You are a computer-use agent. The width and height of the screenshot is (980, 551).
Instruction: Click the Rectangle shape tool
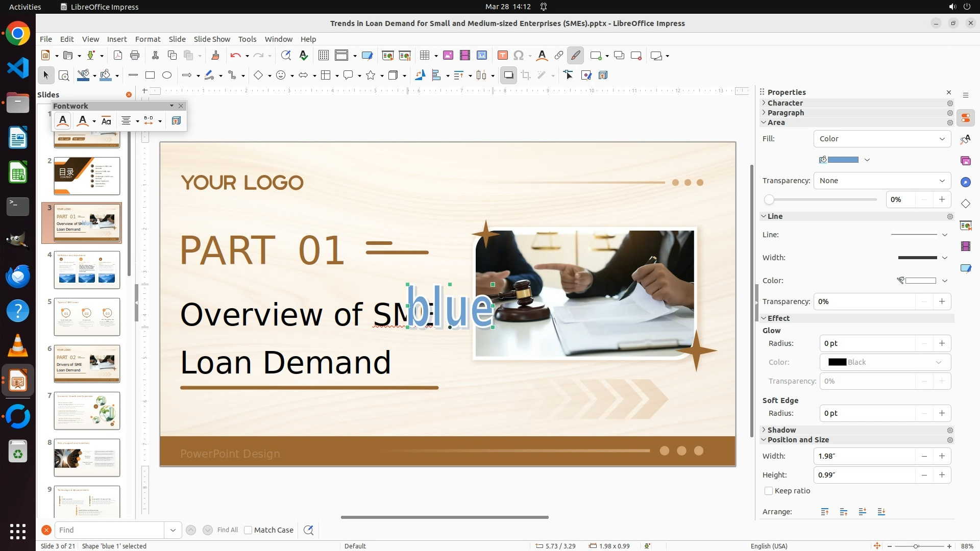[x=150, y=76]
